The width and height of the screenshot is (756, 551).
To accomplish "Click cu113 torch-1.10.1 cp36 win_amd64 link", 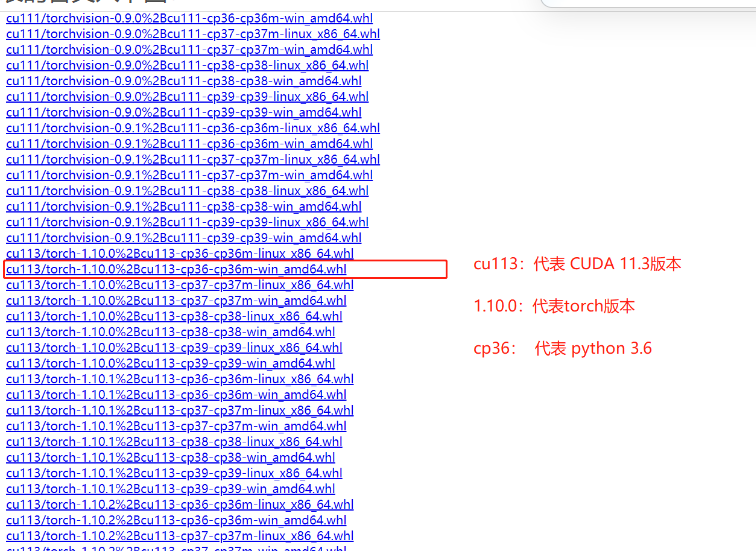I will coord(176,395).
